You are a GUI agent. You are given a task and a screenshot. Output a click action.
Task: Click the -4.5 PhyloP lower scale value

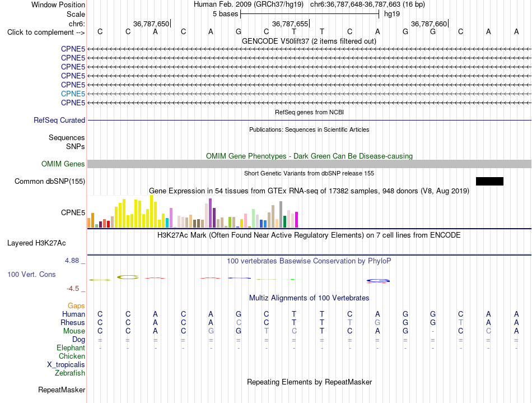click(x=73, y=289)
